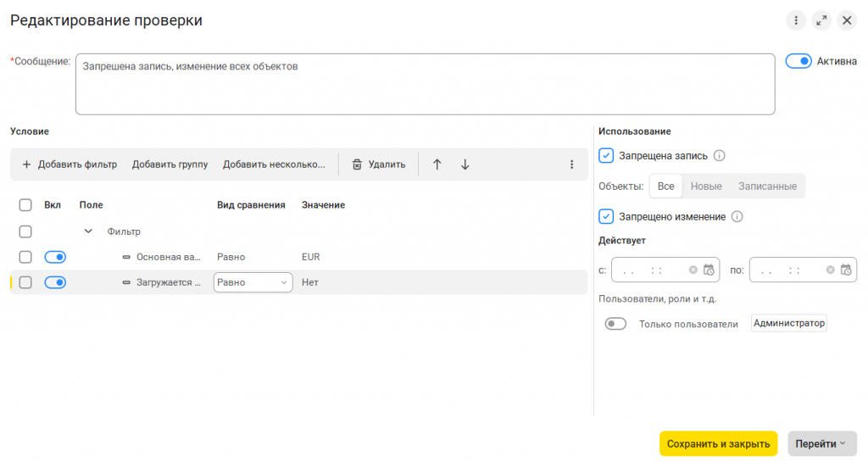The height and width of the screenshot is (462, 868).
Task: Open the condition toolbar three-dot menu
Action: (571, 164)
